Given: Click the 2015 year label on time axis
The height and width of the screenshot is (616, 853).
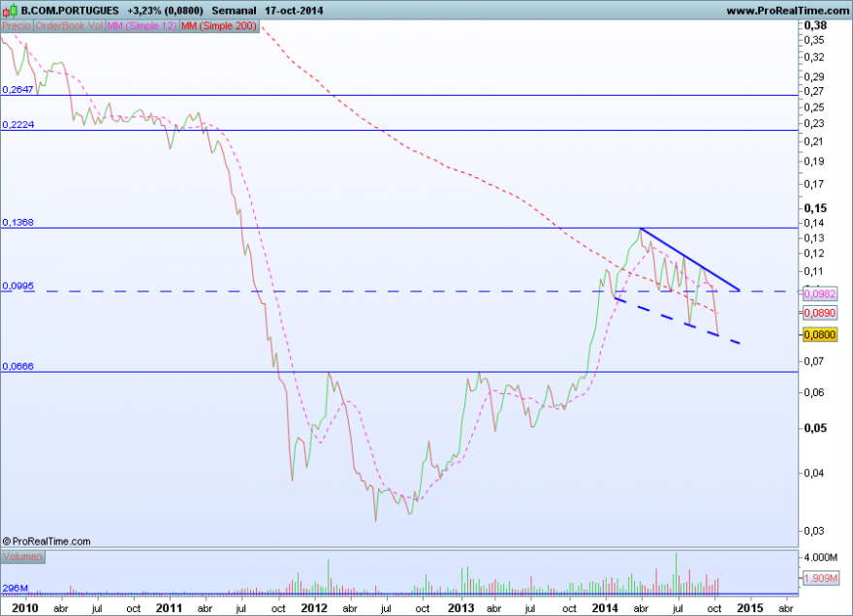Looking at the screenshot, I should (x=749, y=608).
